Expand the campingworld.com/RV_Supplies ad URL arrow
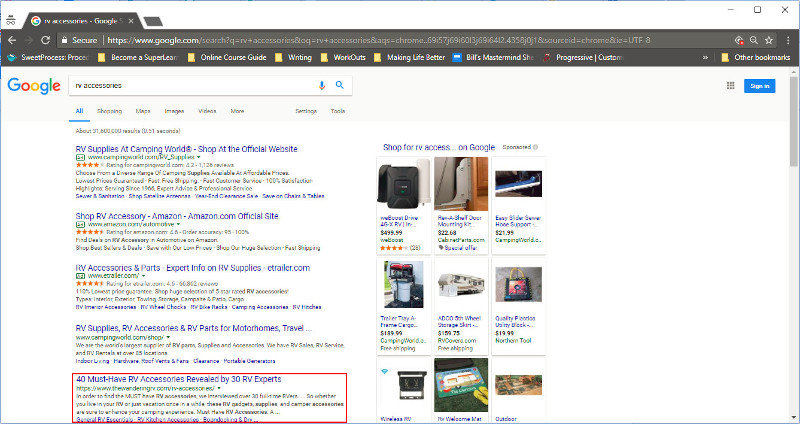800x424 pixels. pos(199,158)
